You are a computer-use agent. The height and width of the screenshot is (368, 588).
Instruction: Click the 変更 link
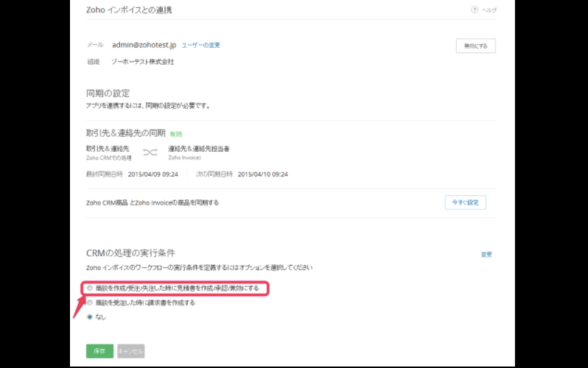486,255
